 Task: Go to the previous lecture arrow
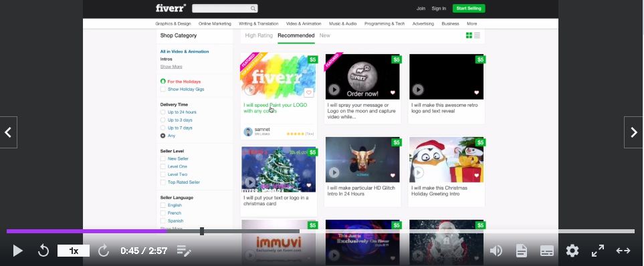(8, 132)
